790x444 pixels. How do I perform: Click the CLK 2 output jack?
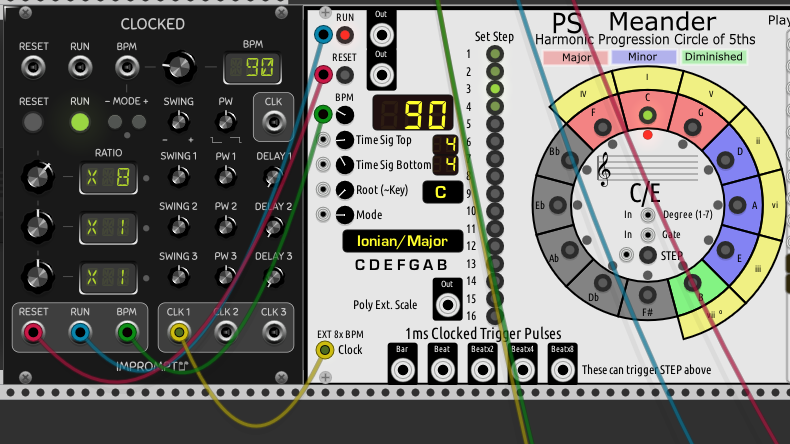[226, 332]
